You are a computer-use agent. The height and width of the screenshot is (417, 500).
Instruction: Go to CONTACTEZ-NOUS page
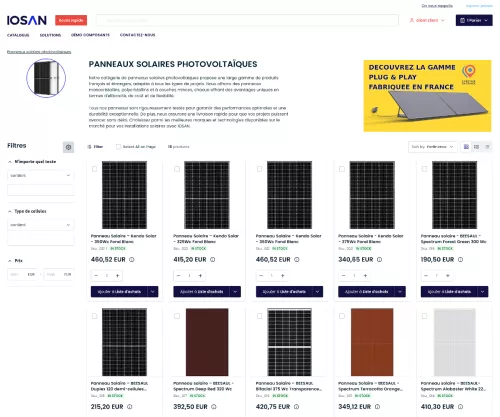tap(138, 35)
